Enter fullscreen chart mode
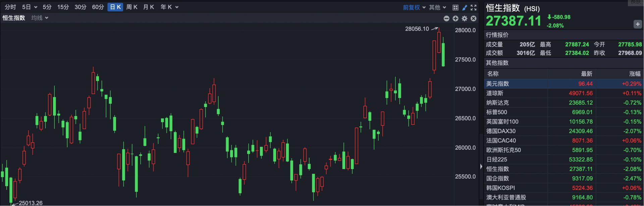The height and width of the screenshot is (206, 644). pos(474,7)
